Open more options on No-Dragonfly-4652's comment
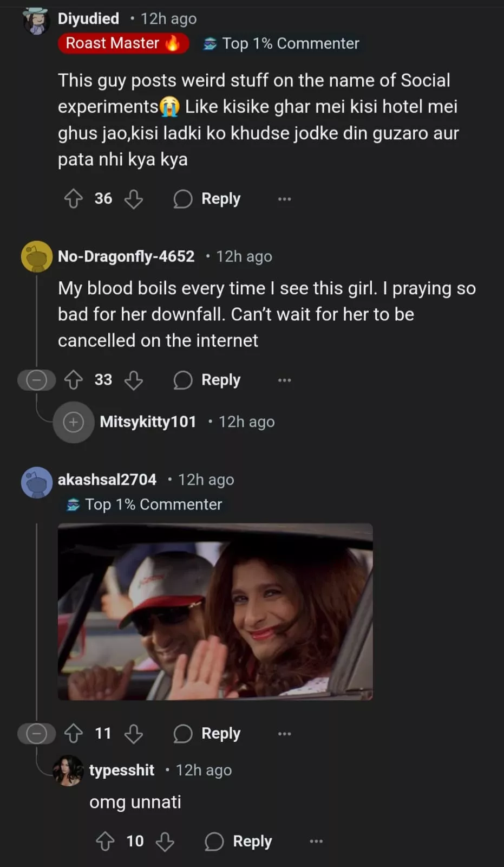 (284, 380)
